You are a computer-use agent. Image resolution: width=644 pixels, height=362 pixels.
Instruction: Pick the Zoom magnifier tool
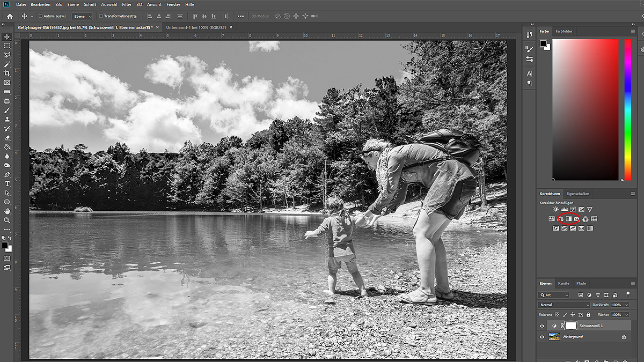[x=7, y=220]
